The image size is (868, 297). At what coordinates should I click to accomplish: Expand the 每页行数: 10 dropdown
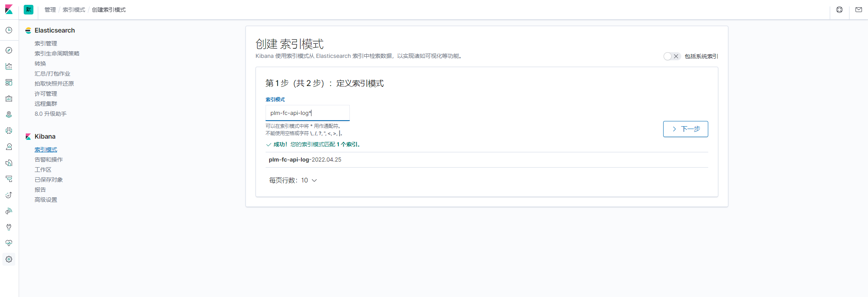click(x=293, y=180)
